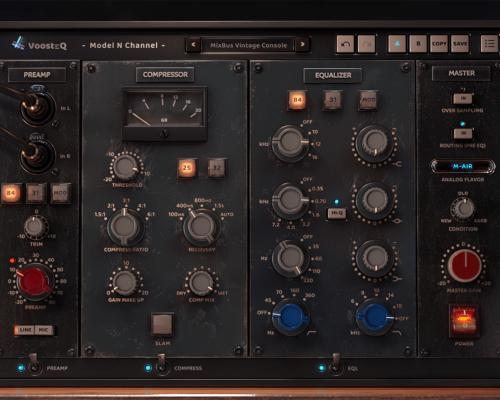Click the low shelf Hz frequency knob
This screenshot has height=400, width=500.
pyautogui.click(x=291, y=258)
